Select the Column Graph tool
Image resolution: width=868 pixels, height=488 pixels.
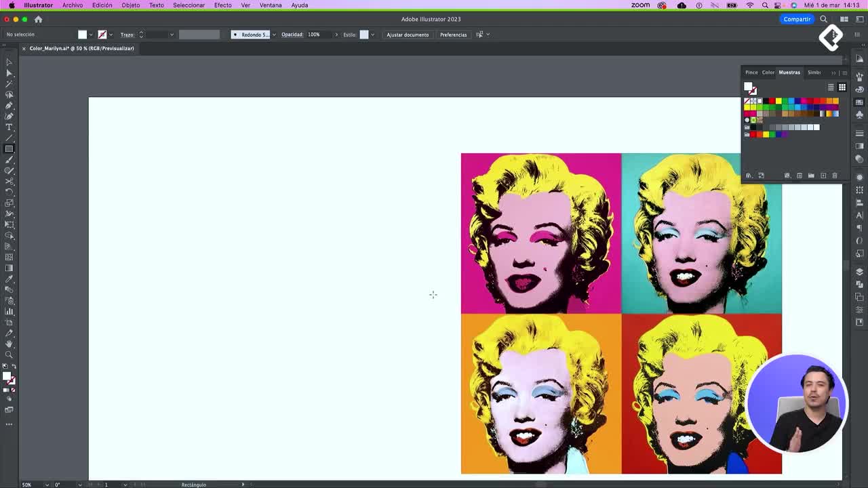(9, 311)
